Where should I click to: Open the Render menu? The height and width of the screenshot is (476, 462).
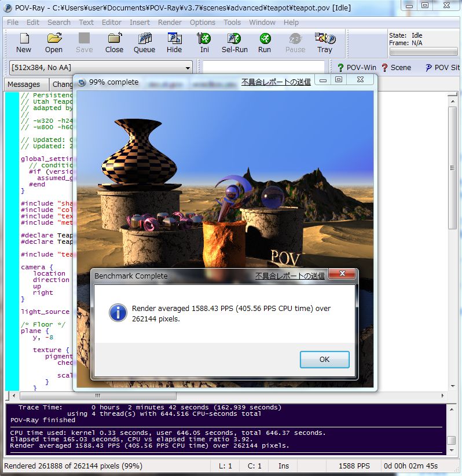click(x=170, y=23)
